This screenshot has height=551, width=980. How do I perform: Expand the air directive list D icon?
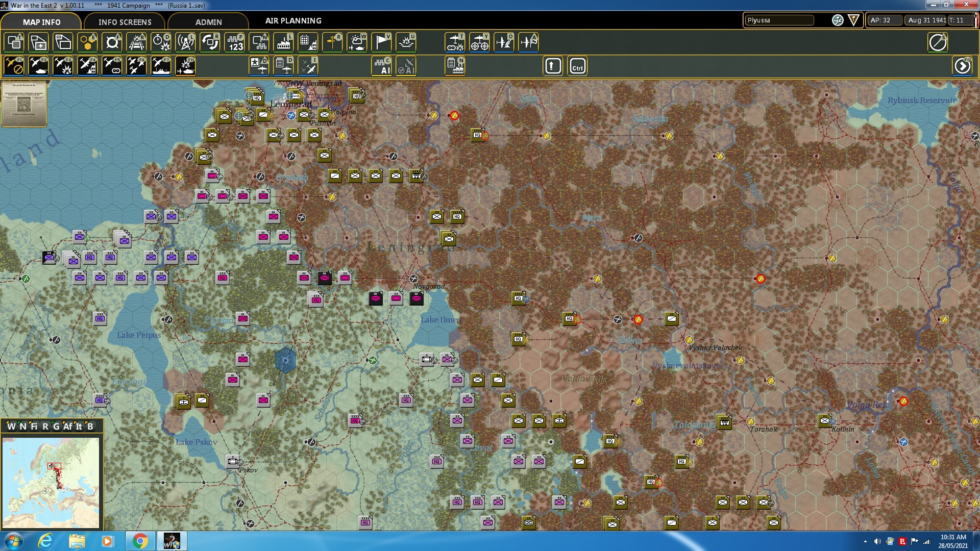click(x=284, y=66)
